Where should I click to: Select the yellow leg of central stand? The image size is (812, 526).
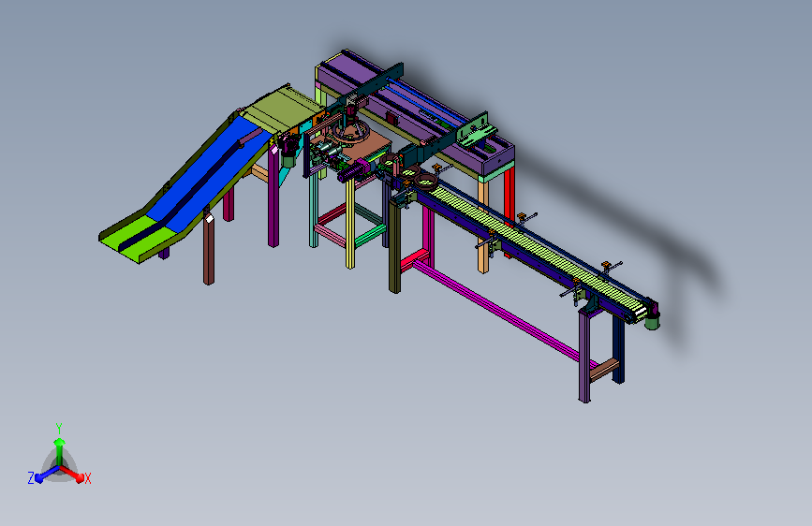[350, 224]
